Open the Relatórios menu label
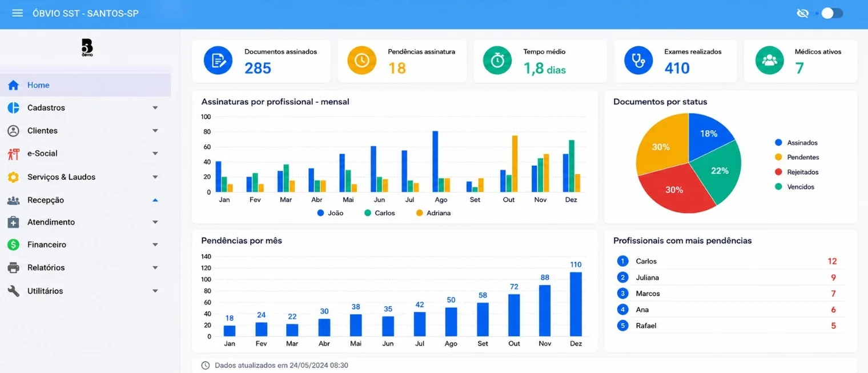The width and height of the screenshot is (868, 373). click(46, 268)
